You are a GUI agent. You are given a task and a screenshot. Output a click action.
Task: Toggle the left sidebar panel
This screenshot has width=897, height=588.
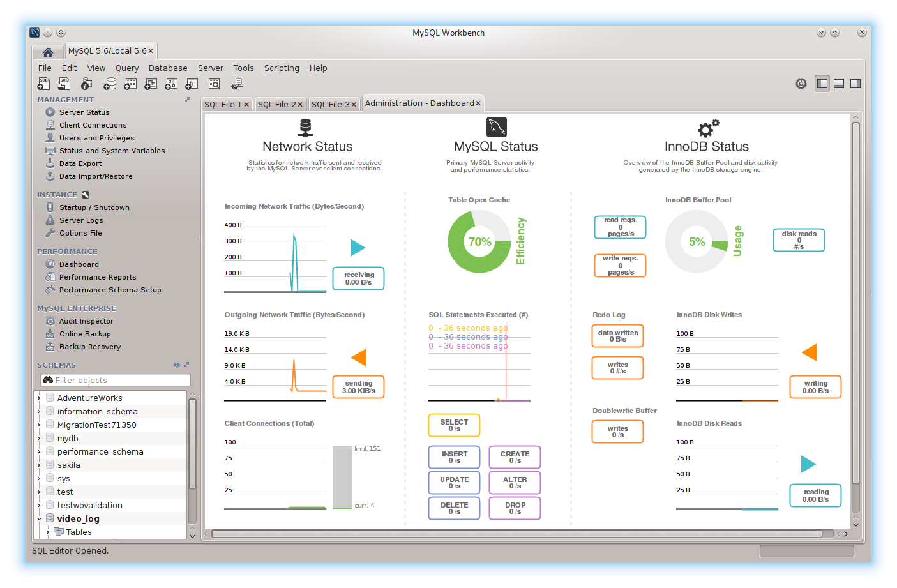822,84
